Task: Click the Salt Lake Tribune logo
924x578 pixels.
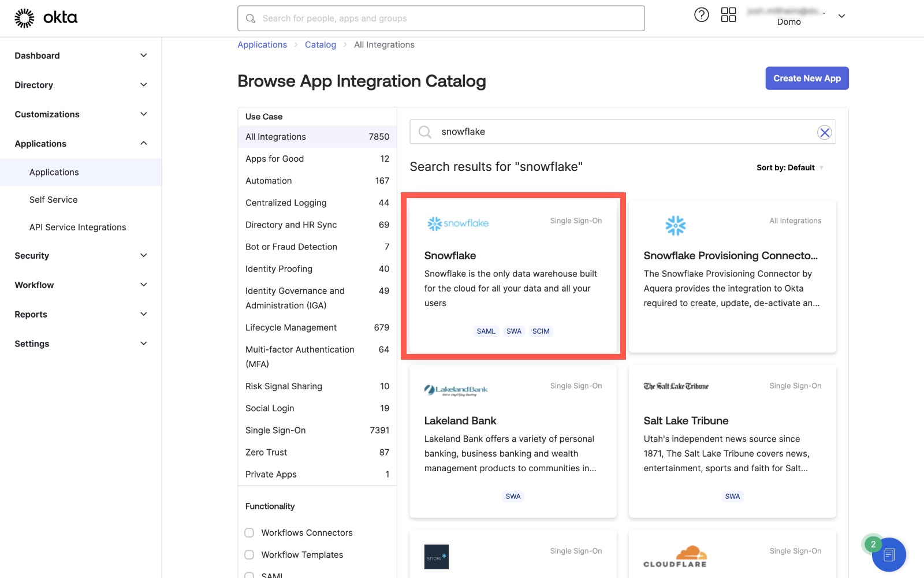Action: click(676, 386)
